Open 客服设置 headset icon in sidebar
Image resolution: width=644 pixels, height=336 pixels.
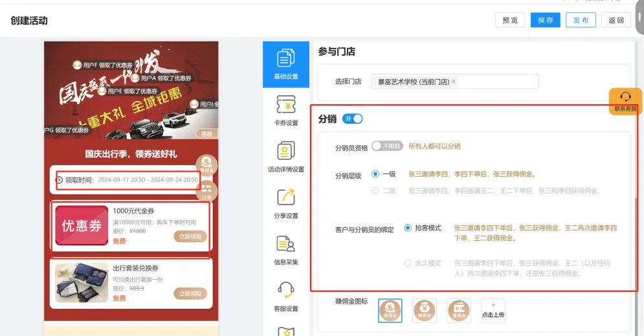tap(285, 295)
